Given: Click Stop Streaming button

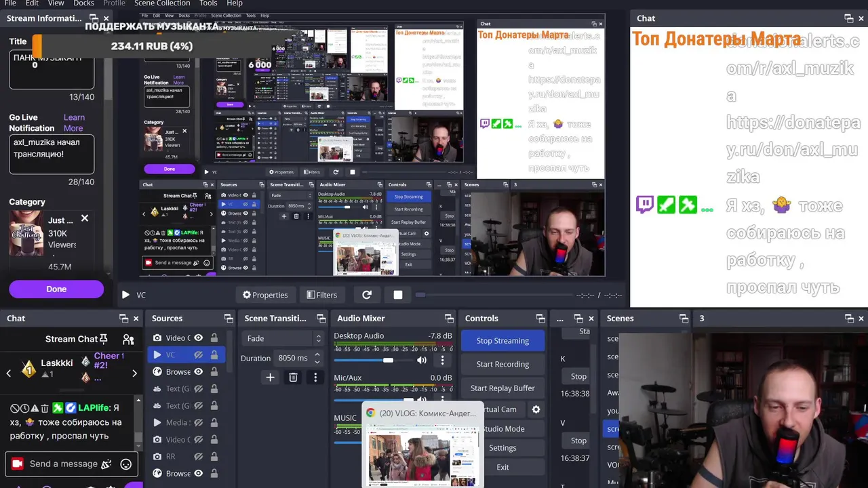Looking at the screenshot, I should coord(502,340).
